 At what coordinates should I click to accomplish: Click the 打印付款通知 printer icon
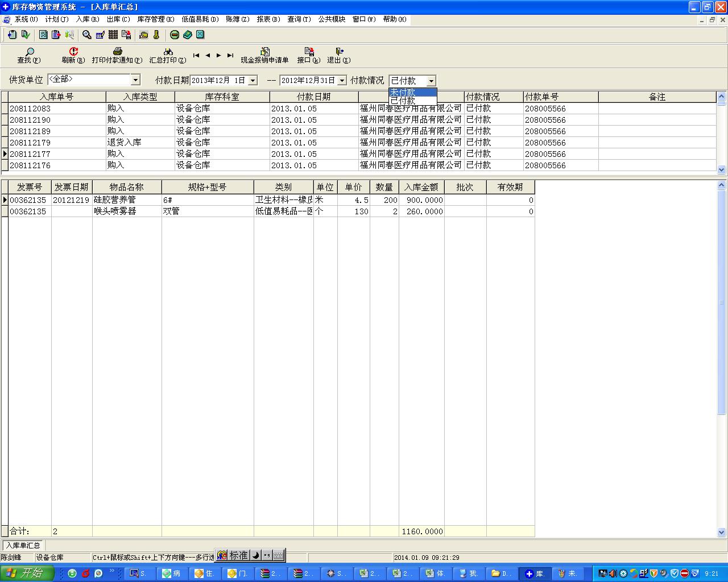[x=117, y=52]
